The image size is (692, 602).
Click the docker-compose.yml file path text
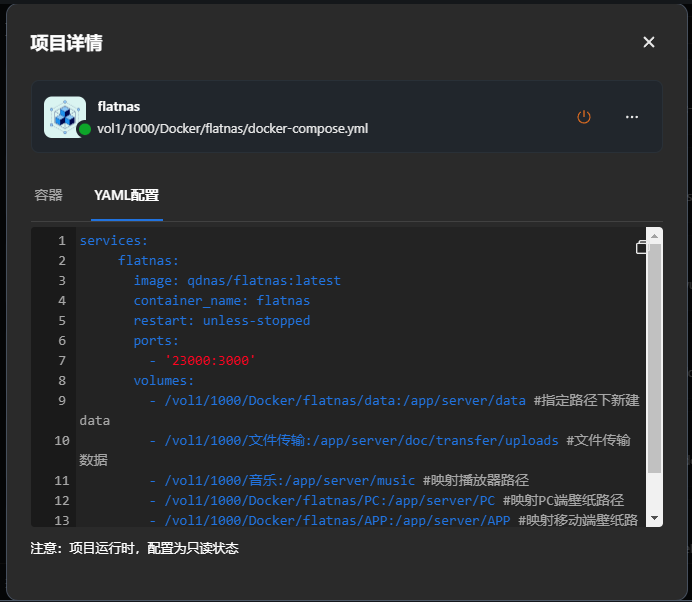coord(232,128)
